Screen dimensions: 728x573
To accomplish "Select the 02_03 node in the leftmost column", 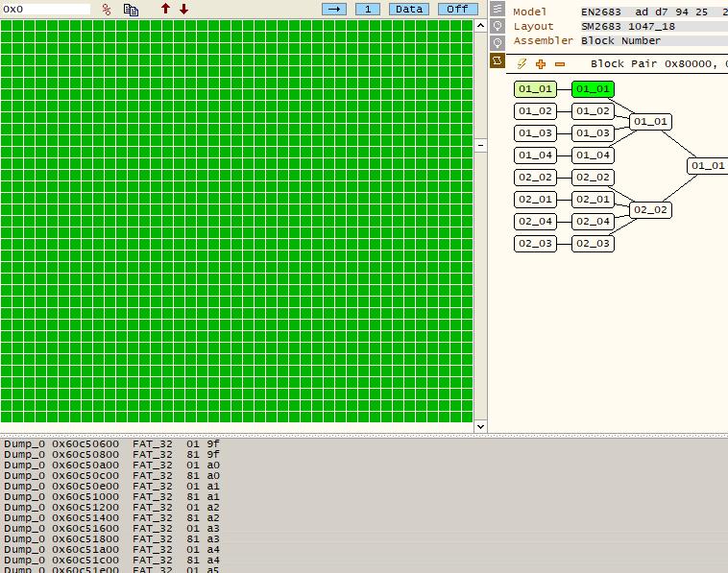I will (535, 244).
